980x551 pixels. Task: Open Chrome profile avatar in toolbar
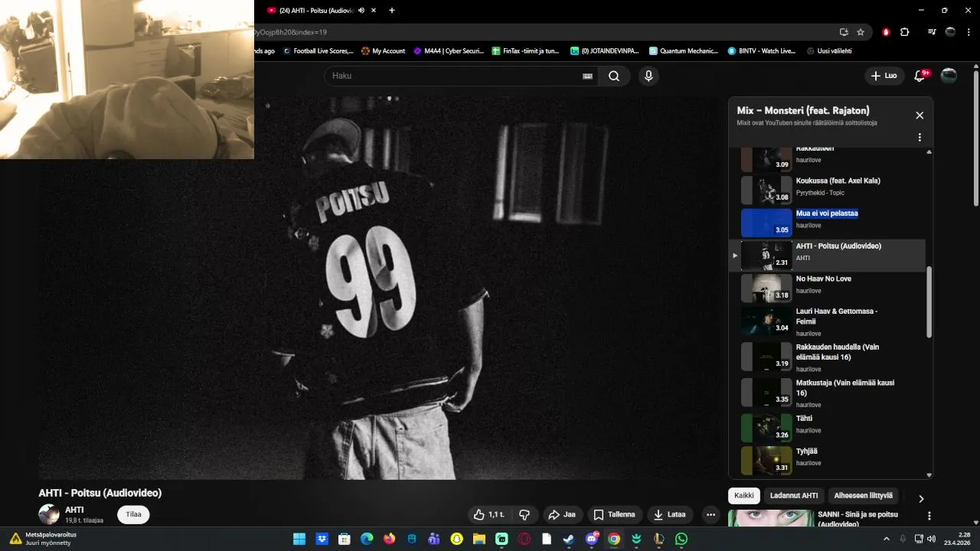950,32
